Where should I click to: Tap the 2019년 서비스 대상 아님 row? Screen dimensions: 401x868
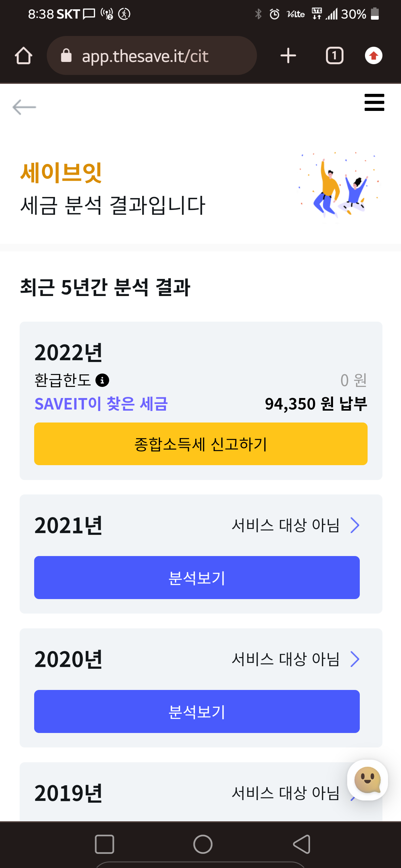click(285, 793)
